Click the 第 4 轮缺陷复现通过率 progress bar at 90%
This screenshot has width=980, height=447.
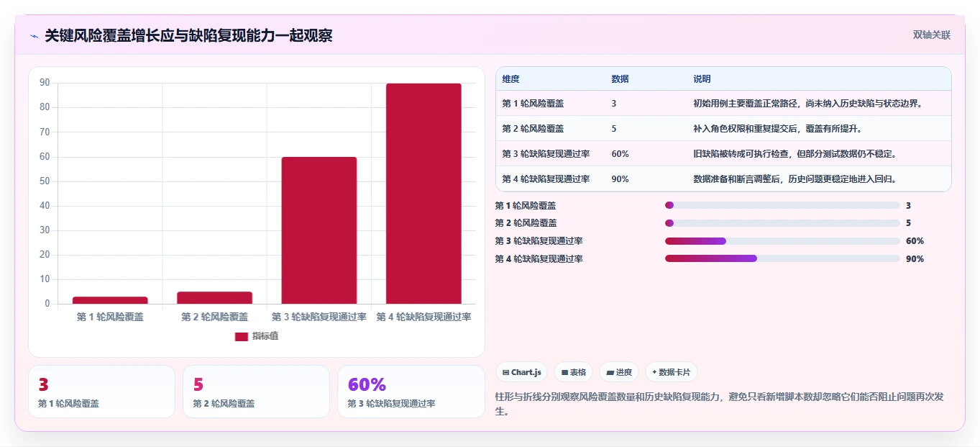click(782, 258)
